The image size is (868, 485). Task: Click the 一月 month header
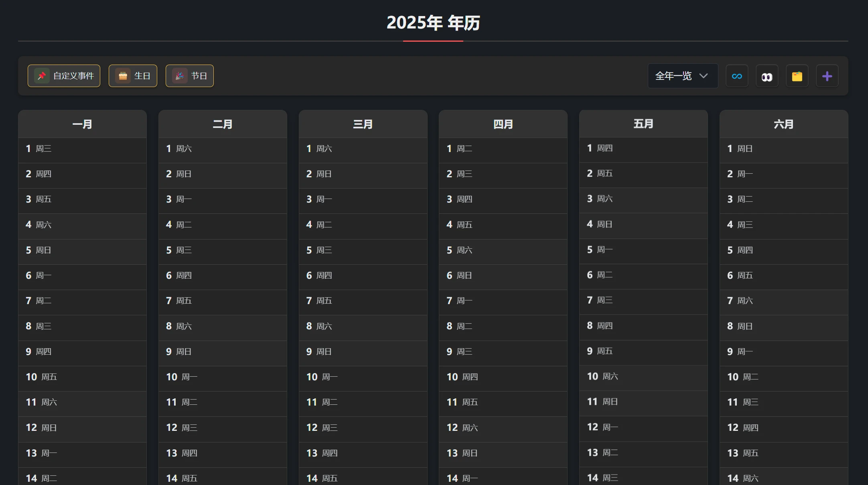(x=82, y=124)
